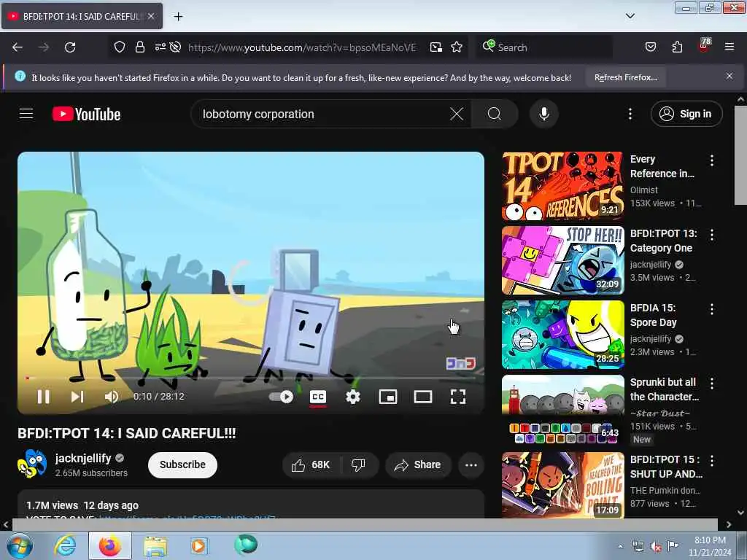
Task: Subscribe to jacknjellify channel
Action: pyautogui.click(x=182, y=464)
